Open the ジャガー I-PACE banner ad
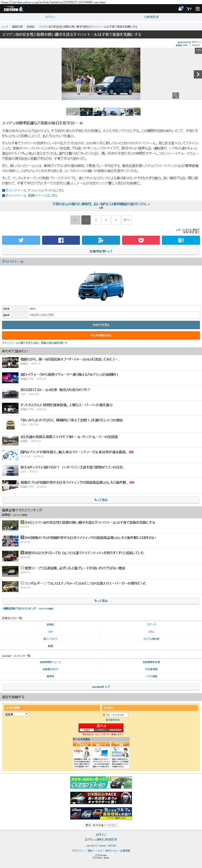 (101, 798)
